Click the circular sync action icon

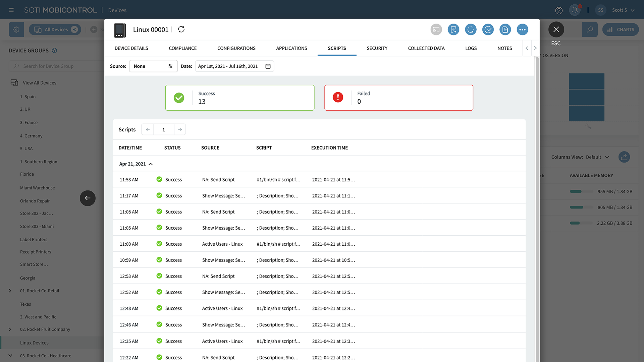tap(471, 29)
